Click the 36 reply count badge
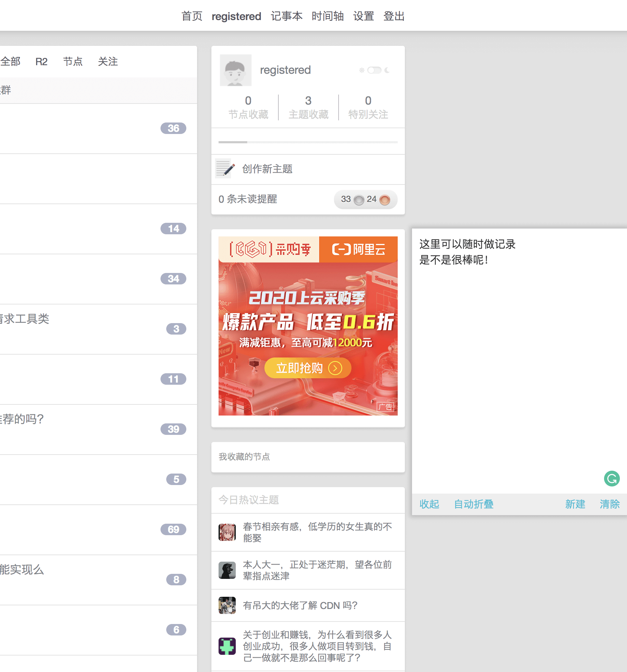Viewport: 627px width, 672px height. [173, 128]
